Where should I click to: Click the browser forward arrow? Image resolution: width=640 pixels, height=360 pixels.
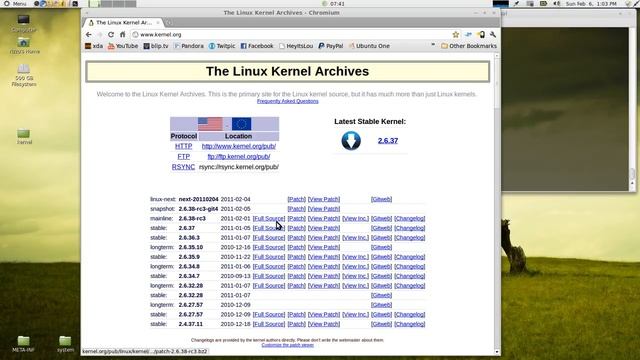100,35
